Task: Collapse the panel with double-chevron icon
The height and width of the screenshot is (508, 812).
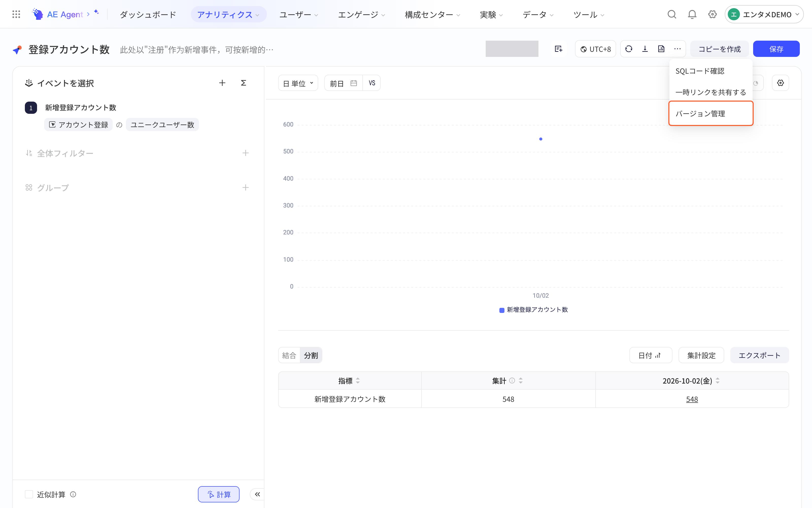Action: [x=257, y=494]
